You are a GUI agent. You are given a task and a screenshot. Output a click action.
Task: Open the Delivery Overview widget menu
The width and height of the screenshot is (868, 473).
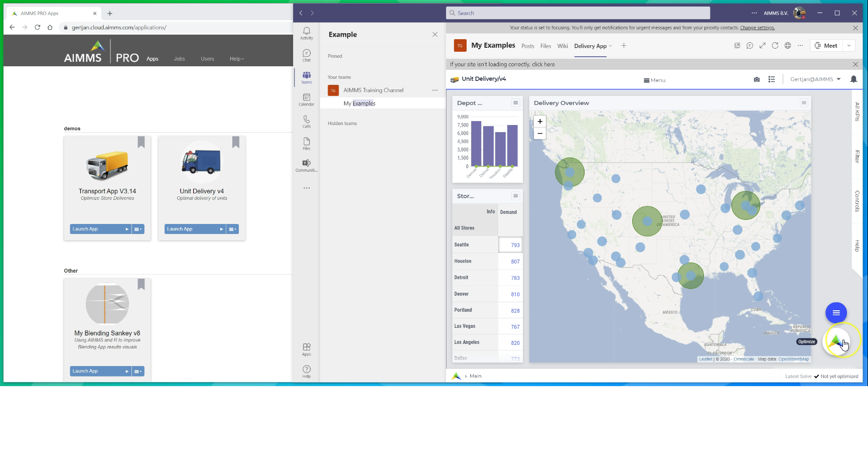804,102
